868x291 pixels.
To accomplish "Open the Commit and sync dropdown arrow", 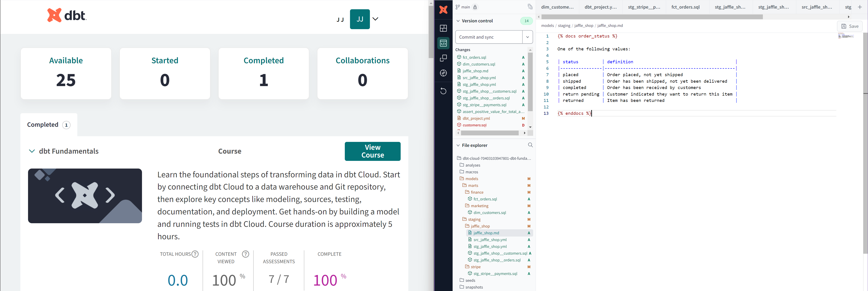I will click(x=527, y=37).
